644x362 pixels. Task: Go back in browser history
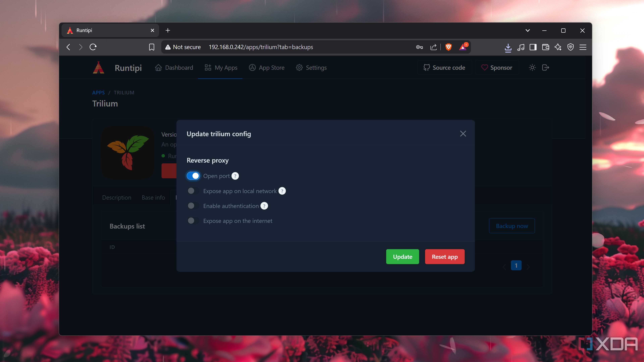(68, 47)
